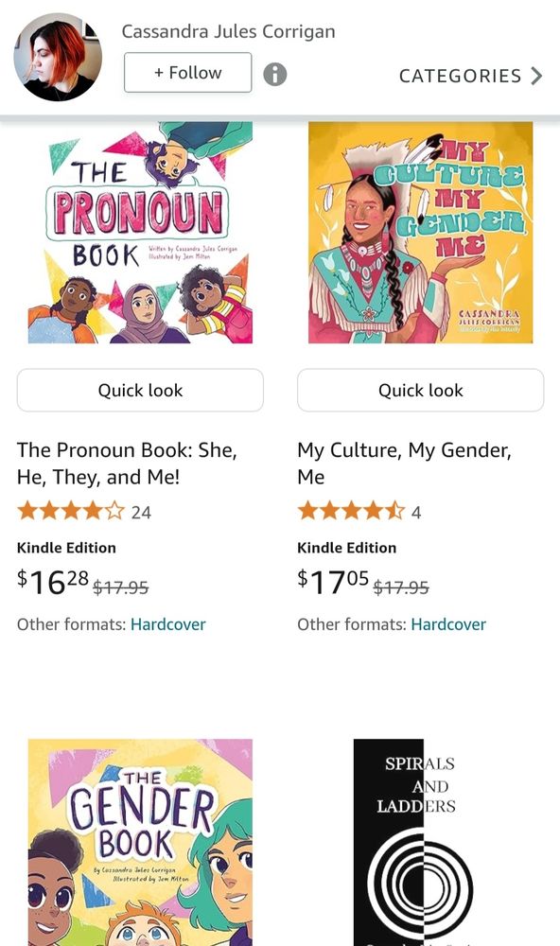Expand the CATEGORIES chevron arrow
Viewport: 560px width, 946px height.
[x=536, y=76]
